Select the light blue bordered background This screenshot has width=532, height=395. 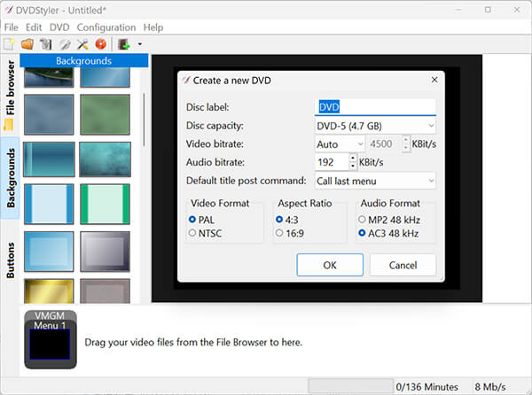(x=49, y=204)
